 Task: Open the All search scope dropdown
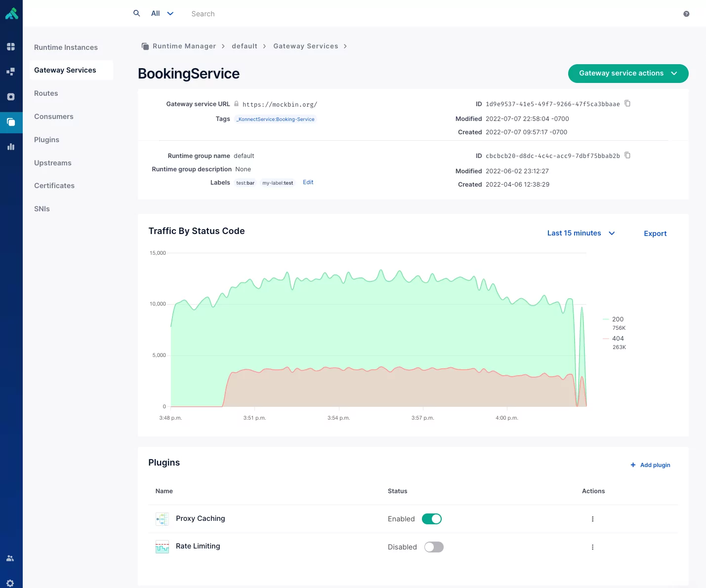pos(162,13)
